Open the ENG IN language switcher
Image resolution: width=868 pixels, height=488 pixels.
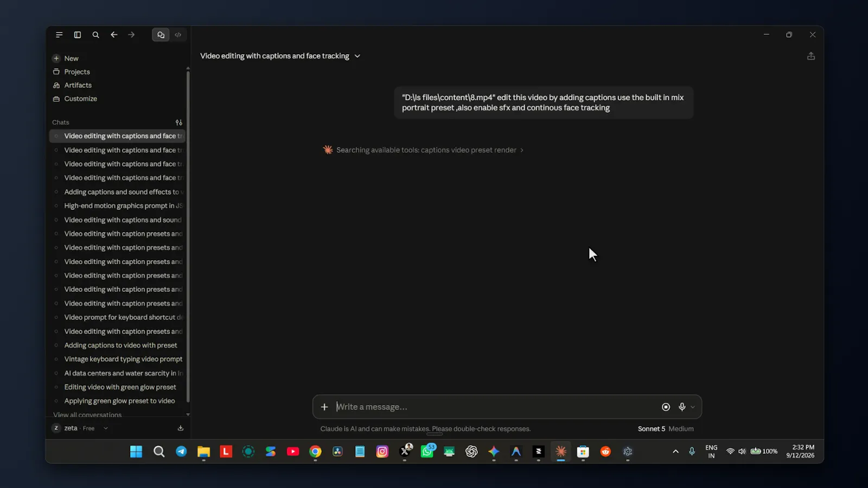711,452
